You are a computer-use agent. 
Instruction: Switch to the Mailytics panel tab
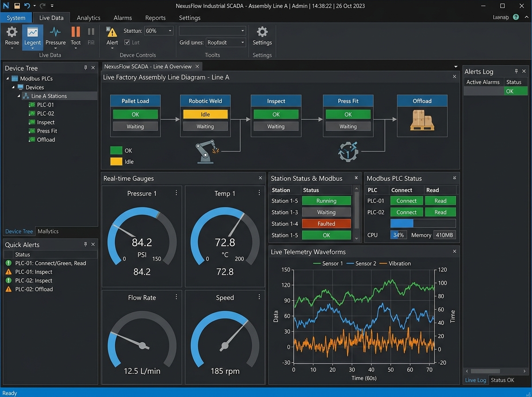pyautogui.click(x=48, y=231)
